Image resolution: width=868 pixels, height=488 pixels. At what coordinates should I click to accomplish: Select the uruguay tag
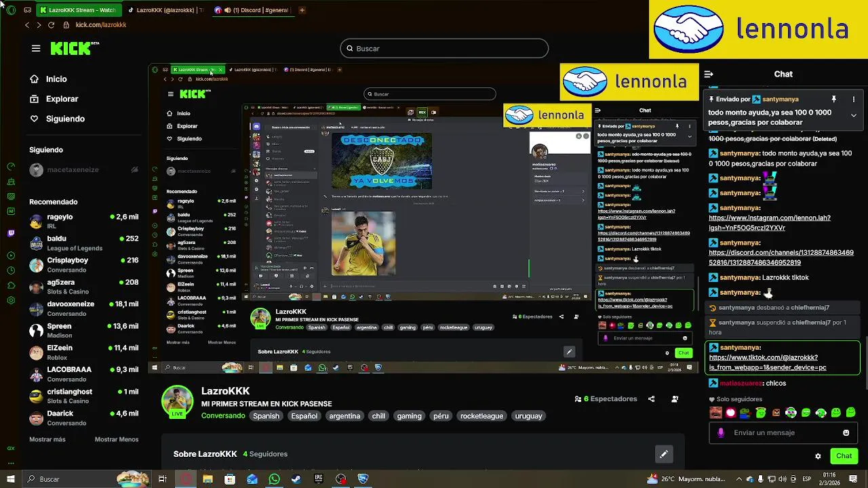[528, 416]
